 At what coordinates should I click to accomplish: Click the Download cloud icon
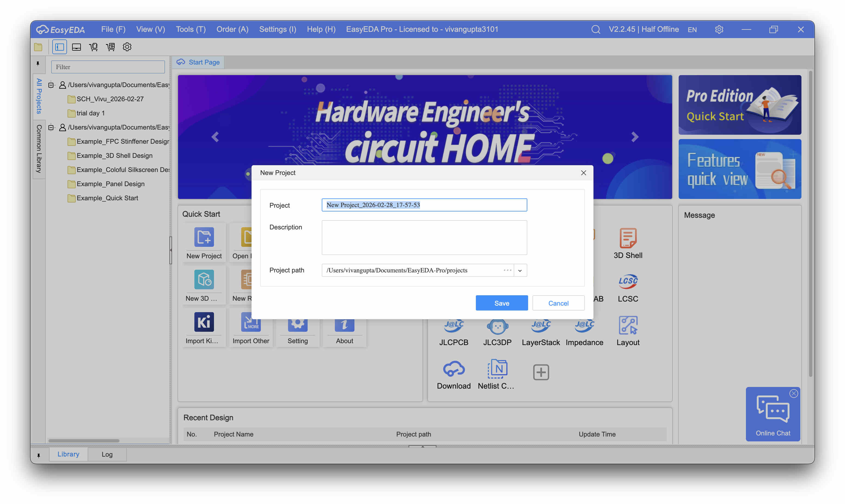tap(454, 369)
